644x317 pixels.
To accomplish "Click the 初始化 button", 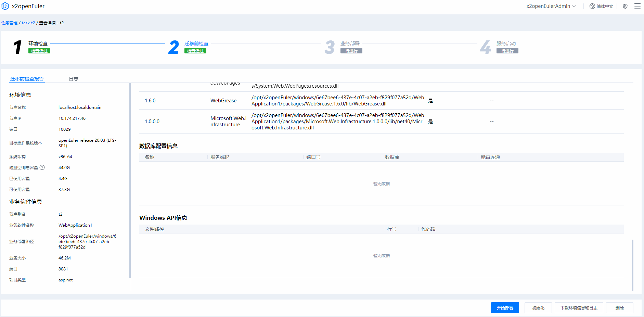I will click(538, 308).
